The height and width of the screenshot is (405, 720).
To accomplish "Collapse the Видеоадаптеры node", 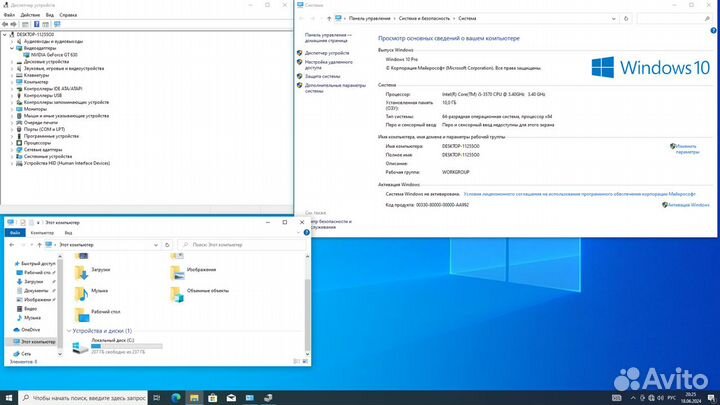I will pos(11,47).
